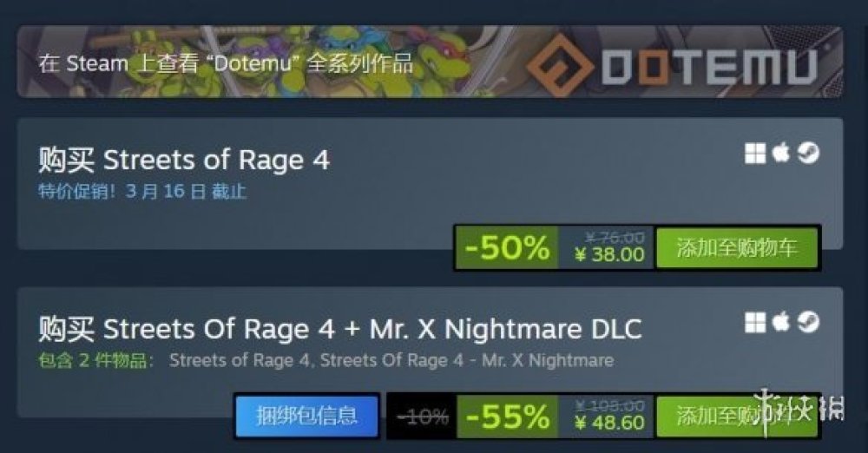Click the Apple macOS icon beside Streets of Rage 4
This screenshot has height=453, width=868.
[781, 152]
